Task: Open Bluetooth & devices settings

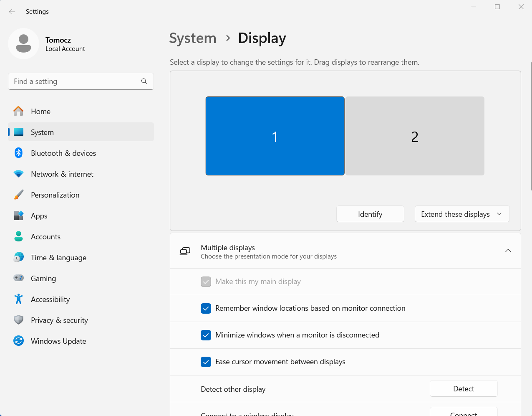Action: (63, 153)
